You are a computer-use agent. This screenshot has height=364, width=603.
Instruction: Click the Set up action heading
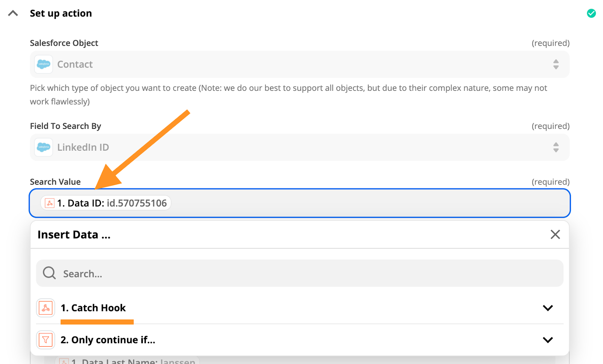click(61, 14)
